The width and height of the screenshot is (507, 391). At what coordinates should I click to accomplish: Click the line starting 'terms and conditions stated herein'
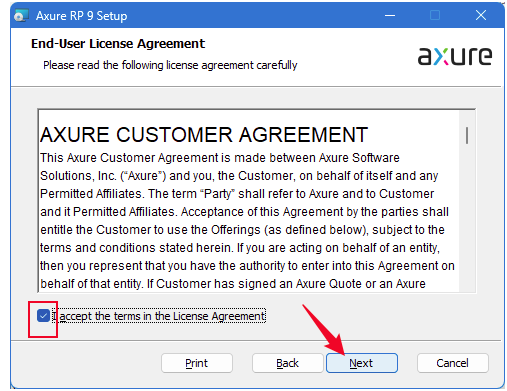click(240, 248)
